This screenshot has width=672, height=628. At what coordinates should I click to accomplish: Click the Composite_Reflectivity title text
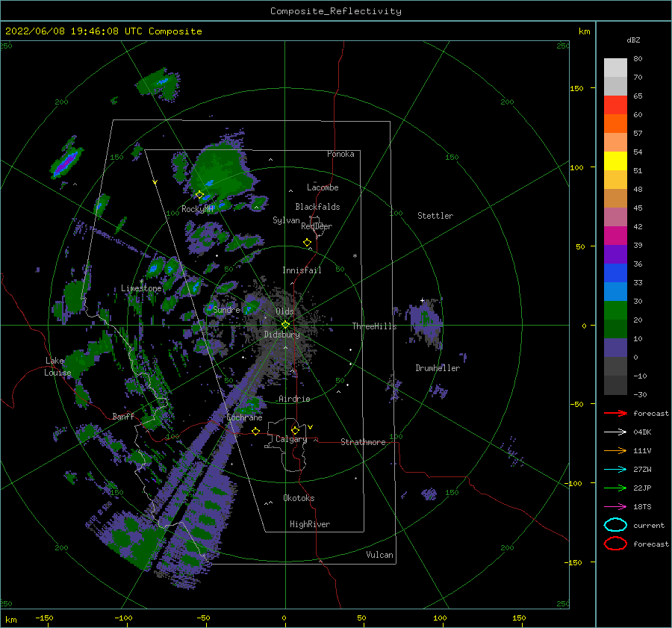pos(336,11)
